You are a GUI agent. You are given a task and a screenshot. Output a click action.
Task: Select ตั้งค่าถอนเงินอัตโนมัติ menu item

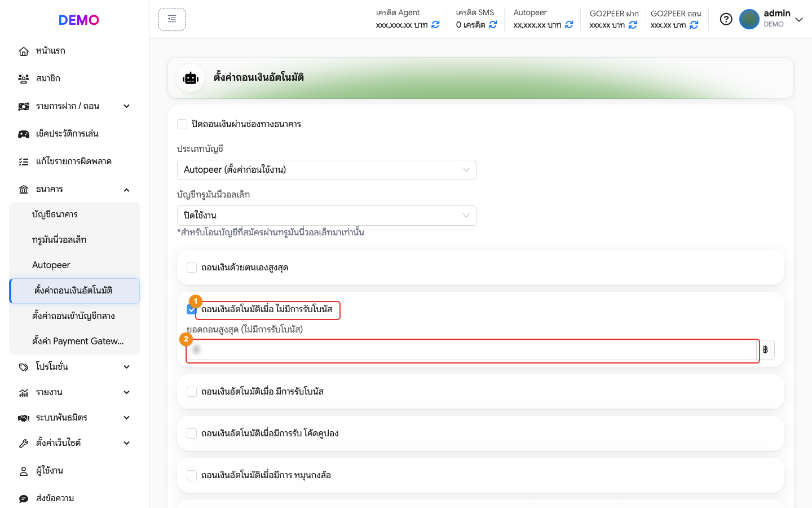(x=74, y=291)
